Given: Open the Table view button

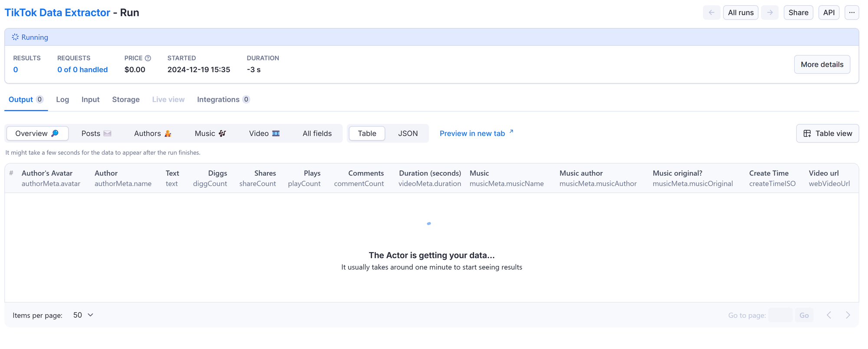Looking at the screenshot, I should [827, 133].
